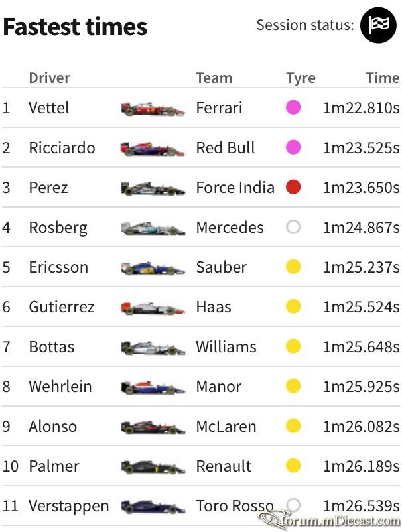Click the Force India car icon
Image resolution: width=402 pixels, height=532 pixels.
[153, 188]
